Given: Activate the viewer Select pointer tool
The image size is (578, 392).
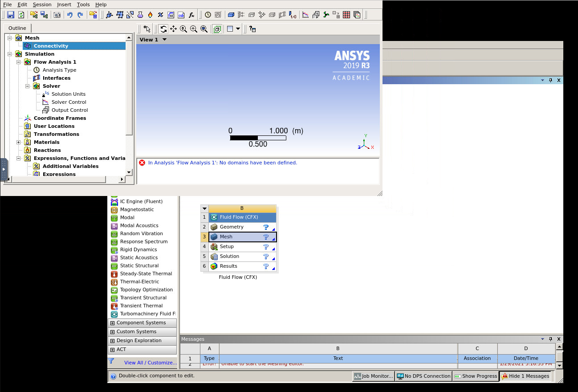Looking at the screenshot, I should 147,29.
